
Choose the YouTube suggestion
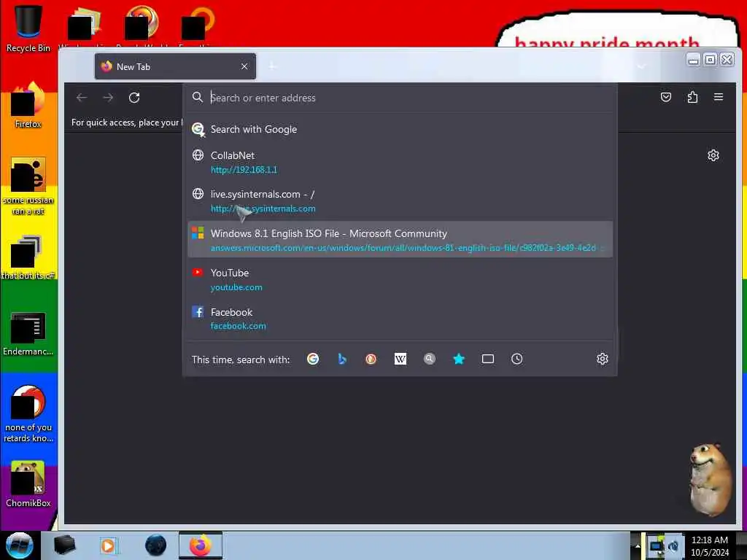coord(400,279)
